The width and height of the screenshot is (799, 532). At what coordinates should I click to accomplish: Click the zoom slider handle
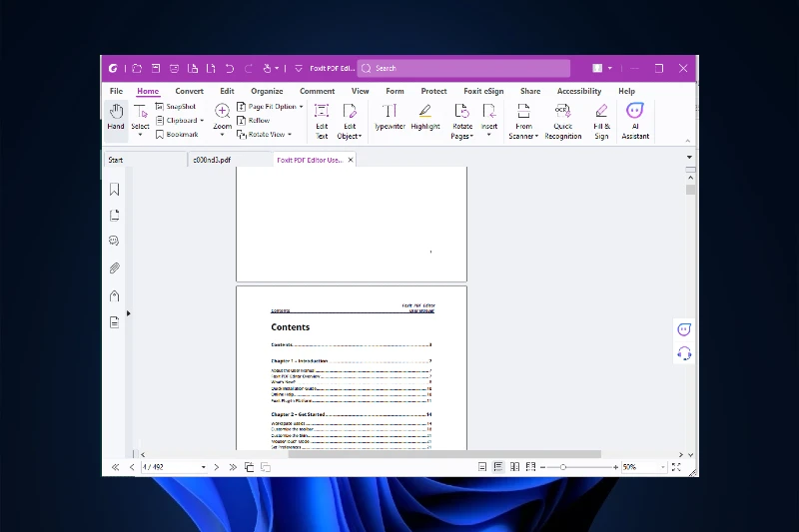563,467
